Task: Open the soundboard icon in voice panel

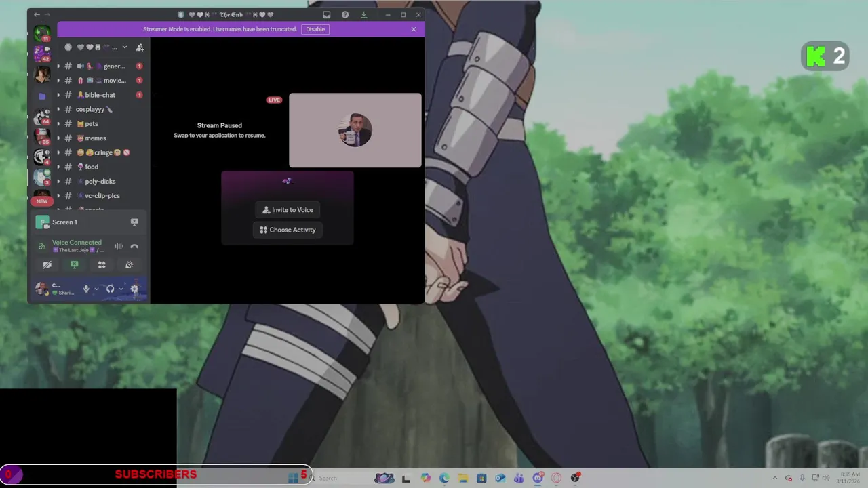Action: click(x=129, y=265)
